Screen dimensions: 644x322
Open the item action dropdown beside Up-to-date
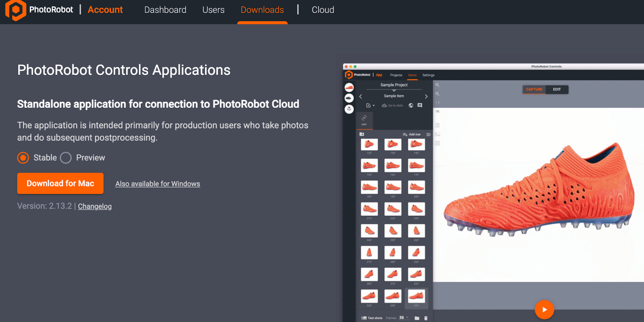click(370, 105)
